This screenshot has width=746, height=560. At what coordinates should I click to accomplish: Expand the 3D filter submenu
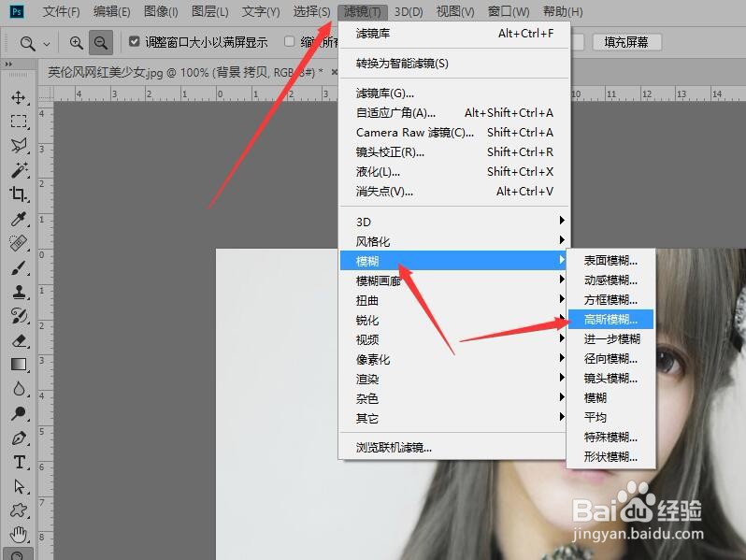454,222
